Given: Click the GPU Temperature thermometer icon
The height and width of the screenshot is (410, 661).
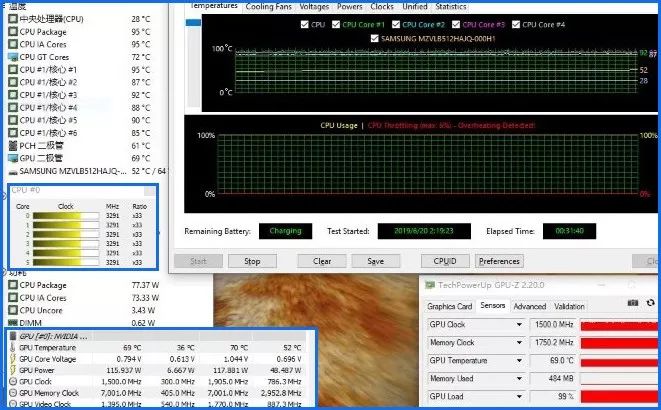Looking at the screenshot, I should tap(13, 348).
